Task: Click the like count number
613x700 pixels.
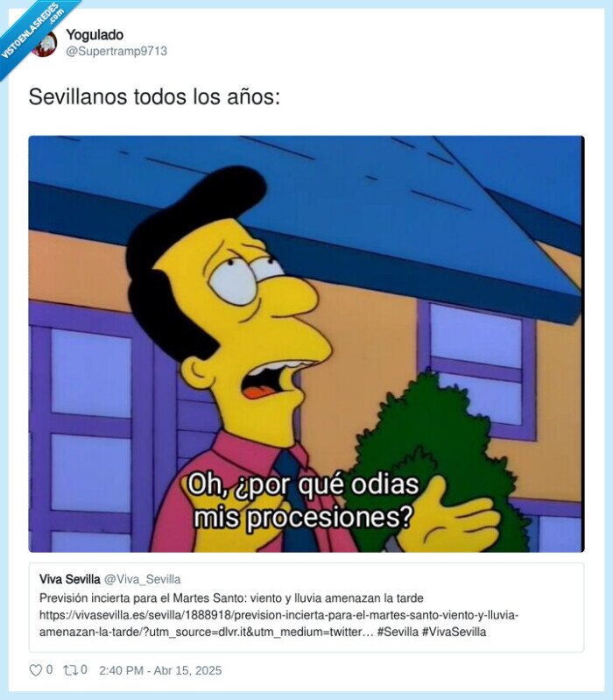Action: pyautogui.click(x=49, y=669)
